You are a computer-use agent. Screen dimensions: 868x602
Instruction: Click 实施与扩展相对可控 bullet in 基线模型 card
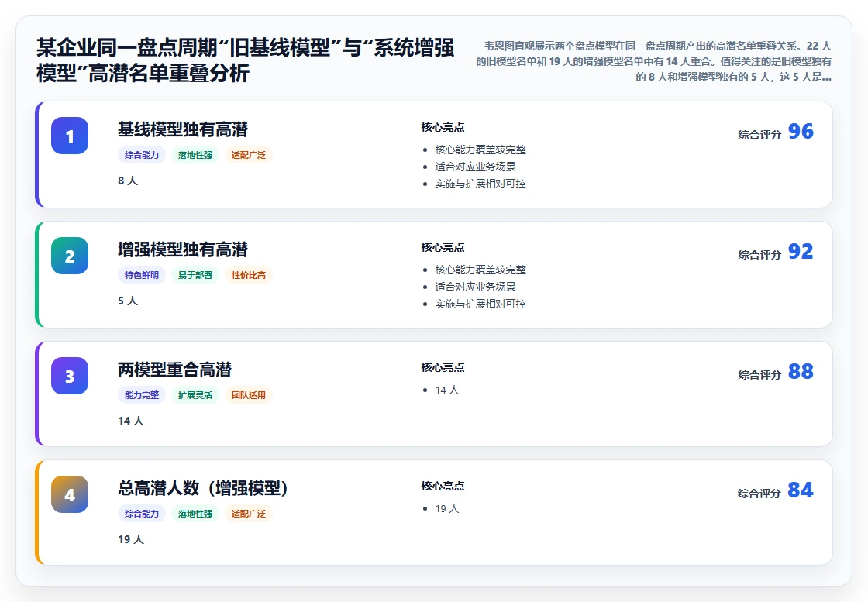pos(480,184)
